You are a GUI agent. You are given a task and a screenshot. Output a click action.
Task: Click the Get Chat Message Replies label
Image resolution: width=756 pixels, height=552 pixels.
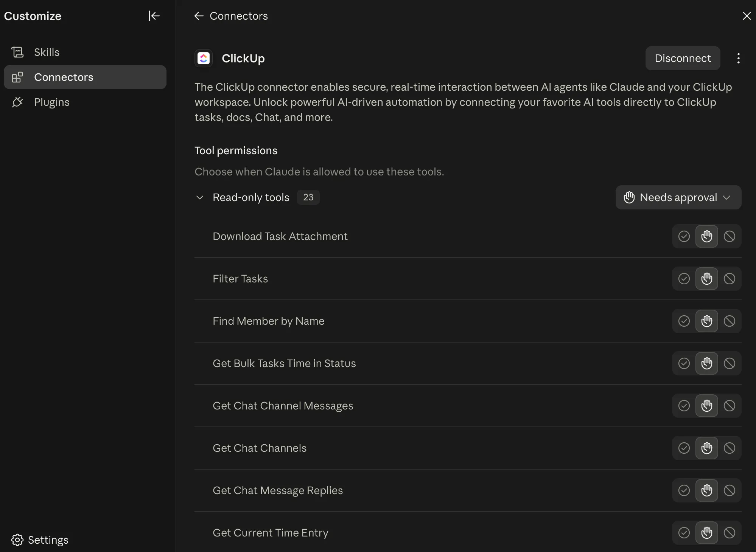[x=278, y=490]
